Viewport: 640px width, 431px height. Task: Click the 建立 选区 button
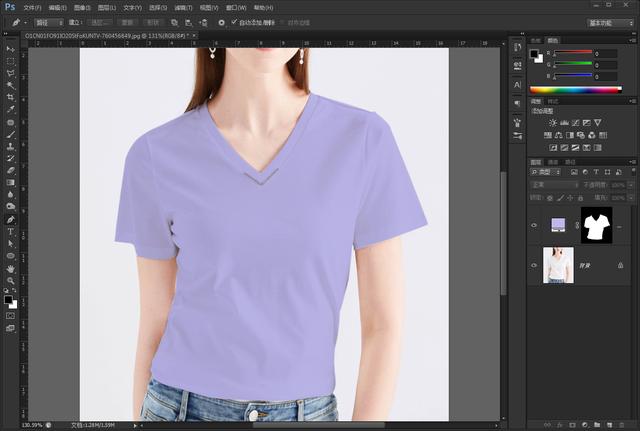pyautogui.click(x=99, y=21)
